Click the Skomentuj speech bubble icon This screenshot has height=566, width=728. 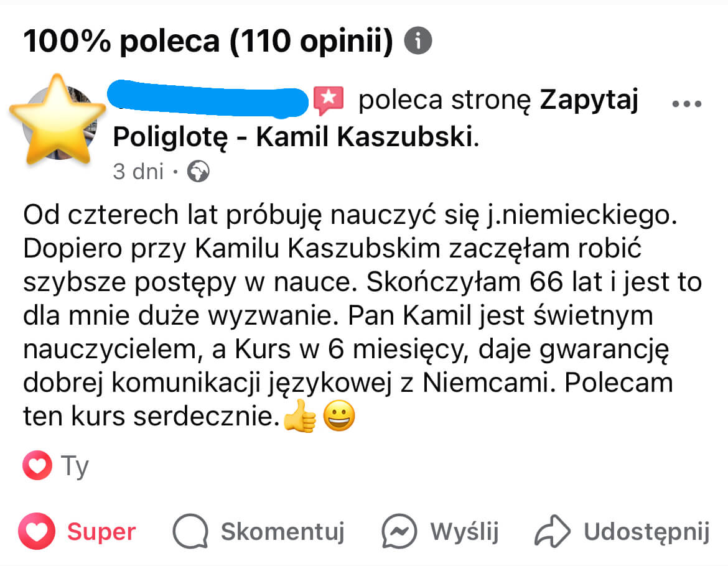pyautogui.click(x=190, y=532)
